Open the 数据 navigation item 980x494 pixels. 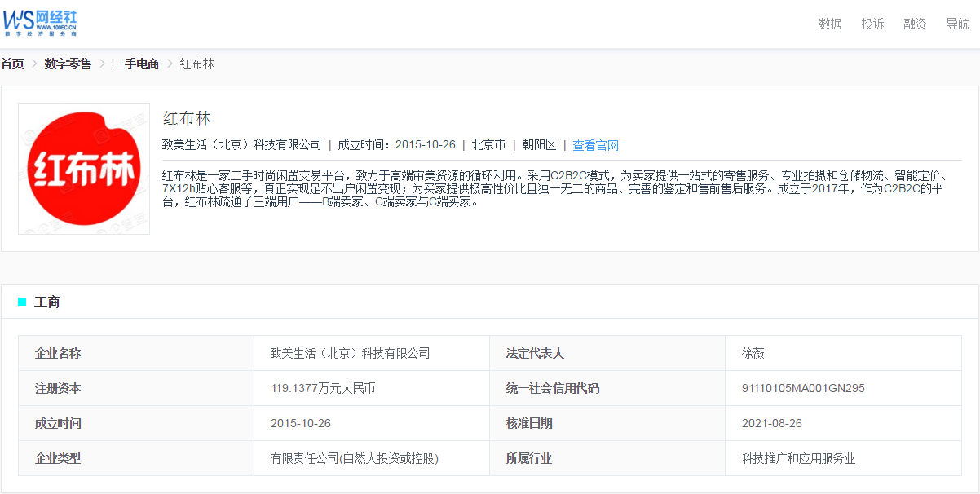pos(830,24)
